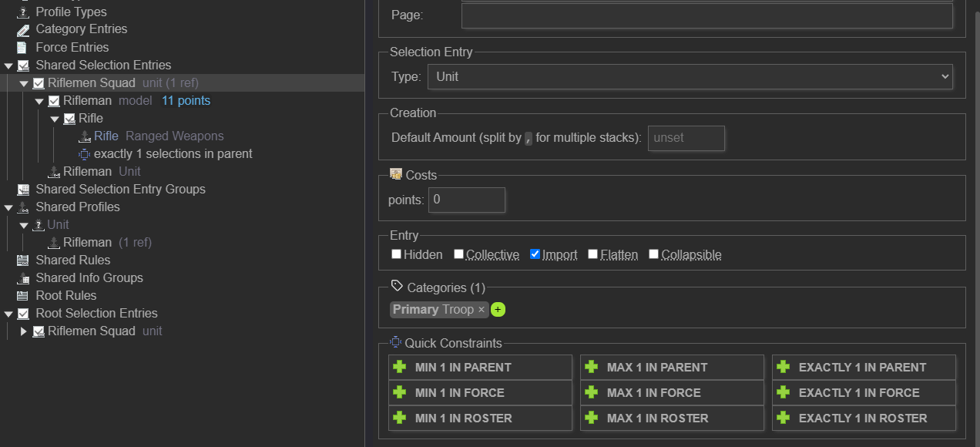Click the Categories tag icon
Screen dimensions: 980x447
397,286
